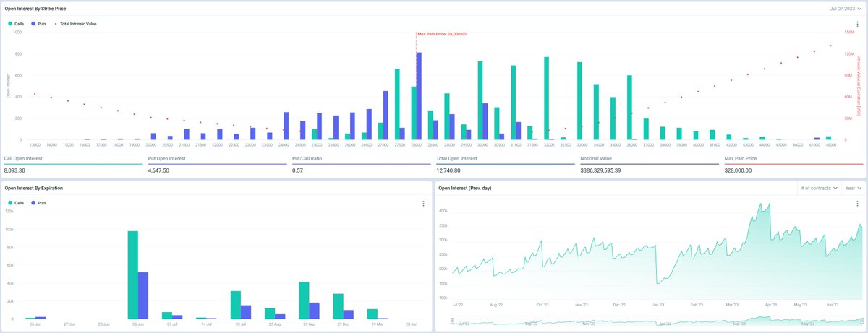Click the Notional Value label
Viewport: 868px width, 333px height.
point(597,157)
